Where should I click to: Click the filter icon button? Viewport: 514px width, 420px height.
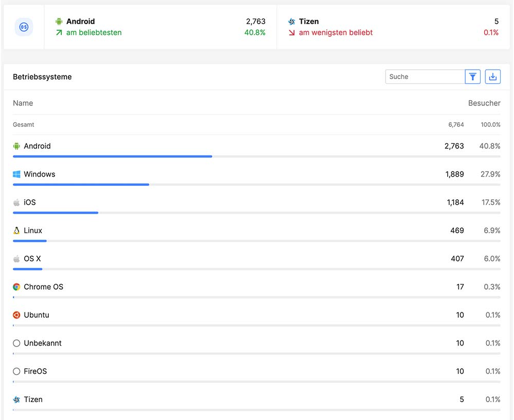(x=472, y=77)
